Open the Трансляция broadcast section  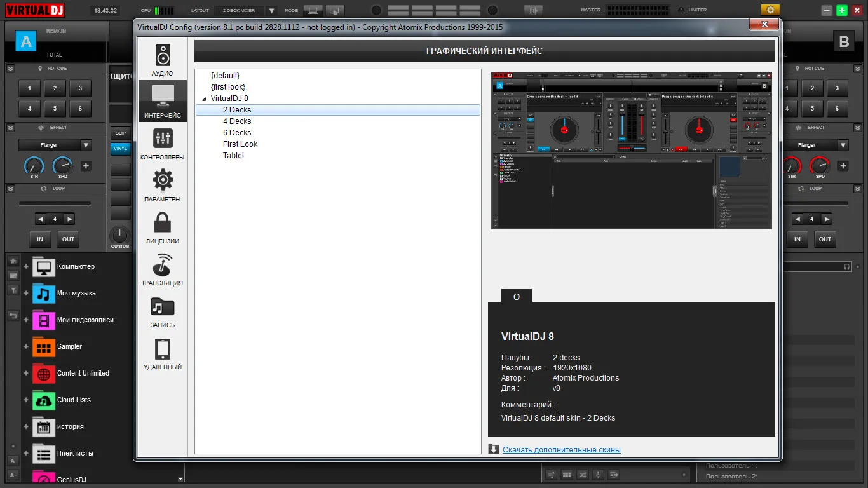click(163, 269)
